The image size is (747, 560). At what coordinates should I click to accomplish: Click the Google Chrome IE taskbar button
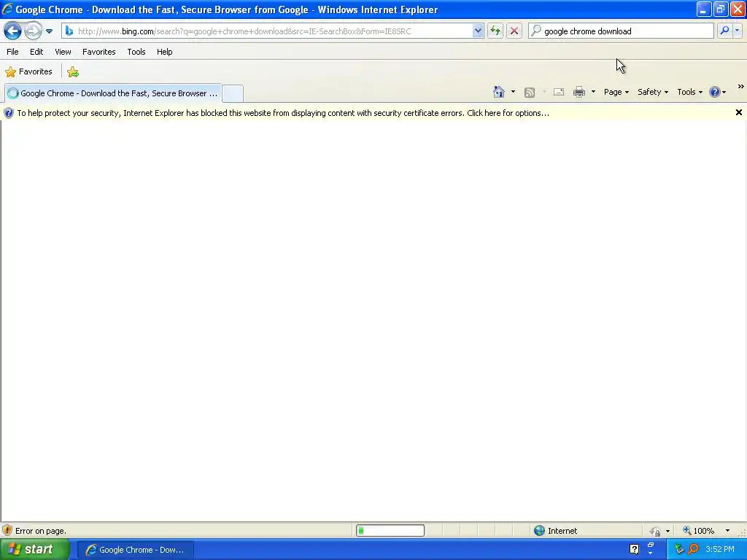tap(135, 550)
